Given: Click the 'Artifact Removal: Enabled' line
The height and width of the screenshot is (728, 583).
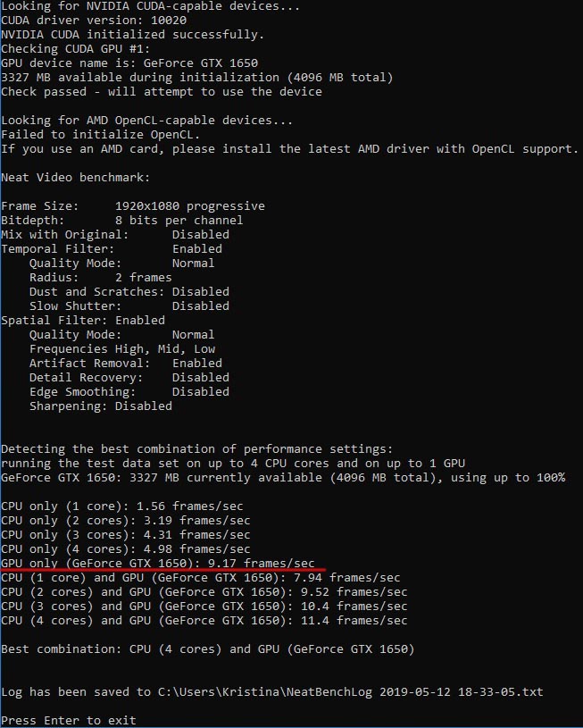Looking at the screenshot, I should [x=126, y=363].
